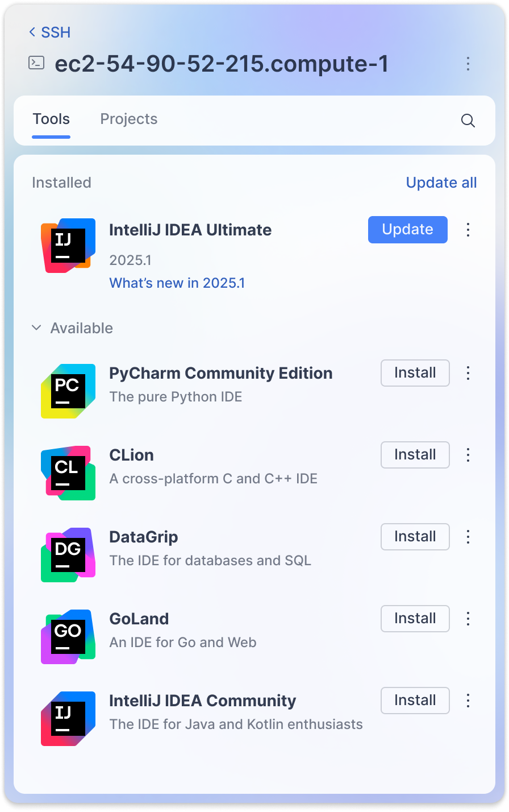Viewport: 509px width, 812px height.
Task: Collapse the Available section chevron
Action: coord(36,328)
